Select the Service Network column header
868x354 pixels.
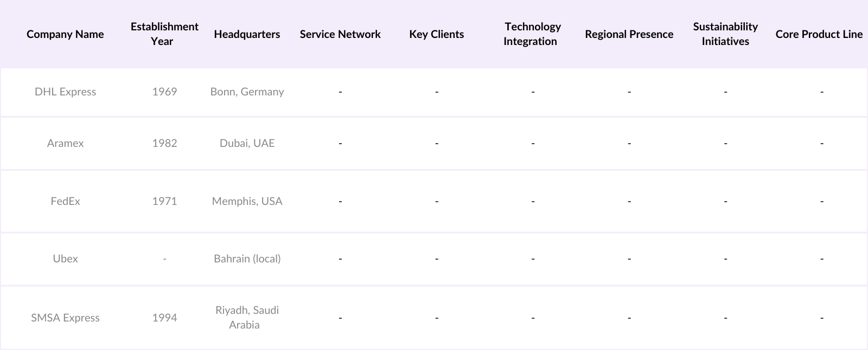coord(340,34)
